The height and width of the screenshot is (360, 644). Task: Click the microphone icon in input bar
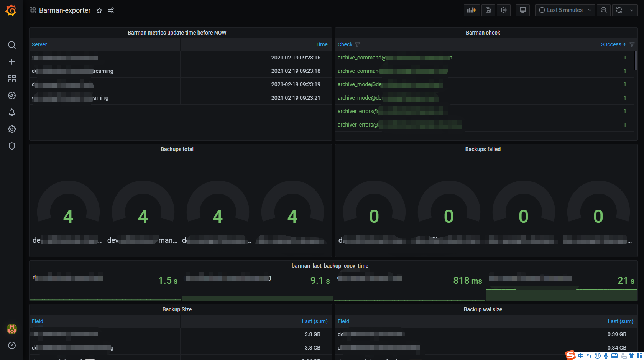tap(606, 356)
